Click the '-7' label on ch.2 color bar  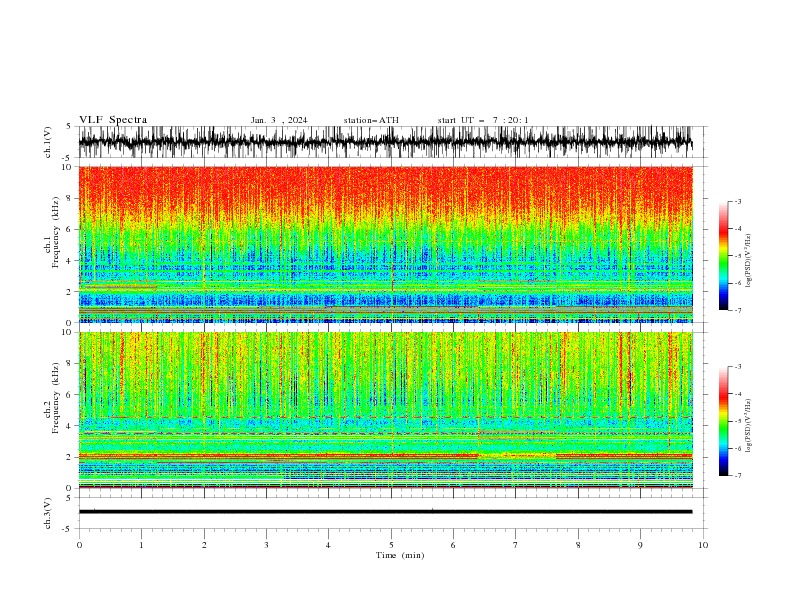738,476
